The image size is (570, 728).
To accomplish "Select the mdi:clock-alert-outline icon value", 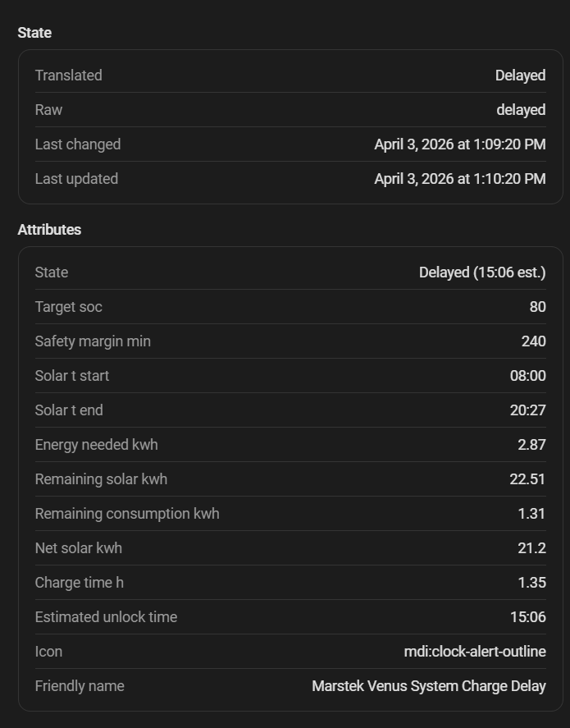I will click(x=474, y=652).
